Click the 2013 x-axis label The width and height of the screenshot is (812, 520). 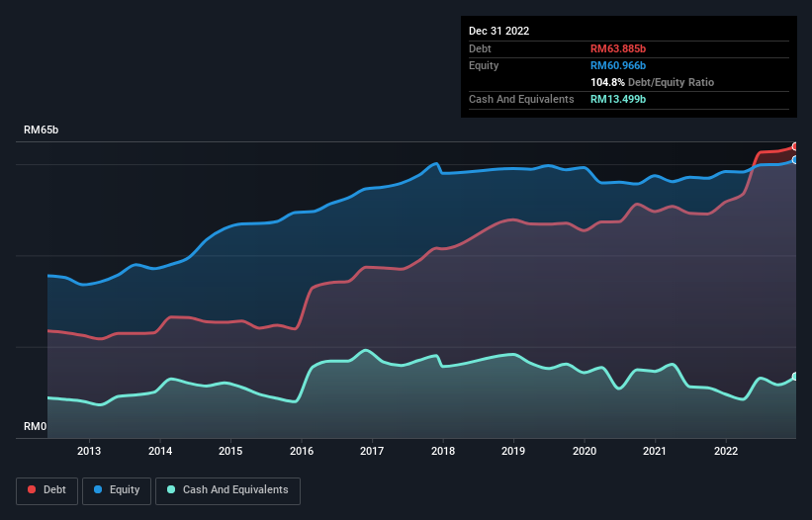click(89, 451)
